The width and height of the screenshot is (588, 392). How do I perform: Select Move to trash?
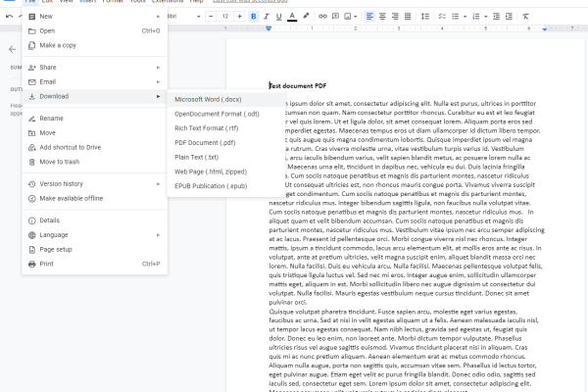94,162
